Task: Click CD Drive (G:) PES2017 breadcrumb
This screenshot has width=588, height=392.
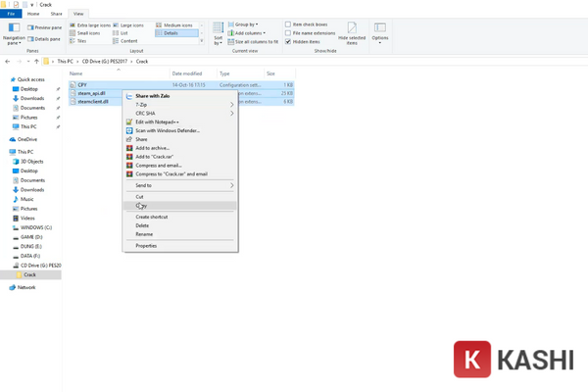Action: pos(105,61)
